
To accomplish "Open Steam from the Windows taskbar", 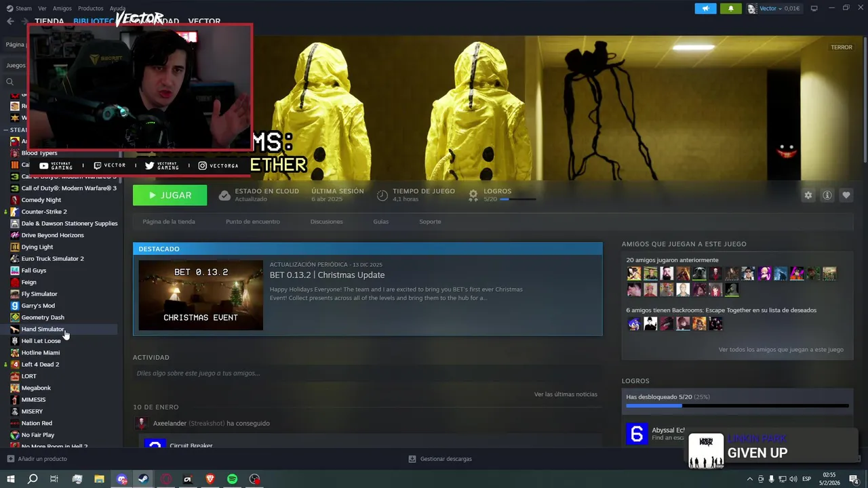I will pos(144,479).
